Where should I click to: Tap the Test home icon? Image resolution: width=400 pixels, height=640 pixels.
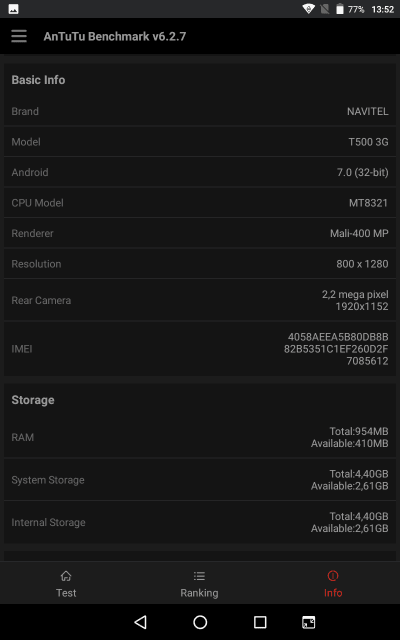click(66, 576)
